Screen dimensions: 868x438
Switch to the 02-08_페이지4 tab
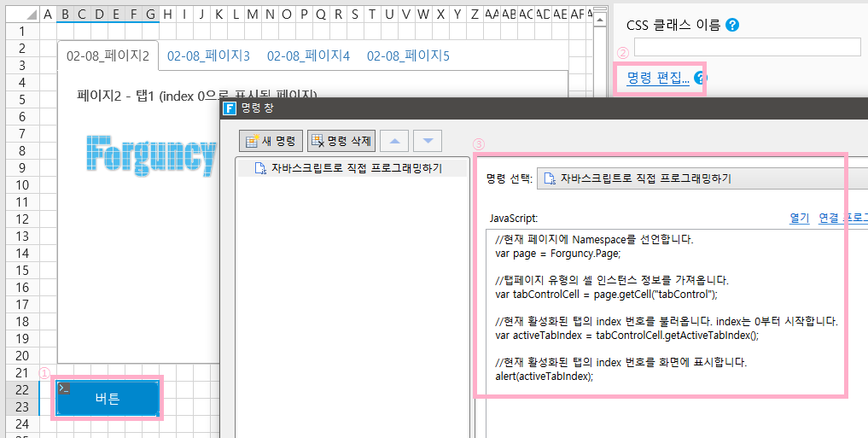(308, 55)
